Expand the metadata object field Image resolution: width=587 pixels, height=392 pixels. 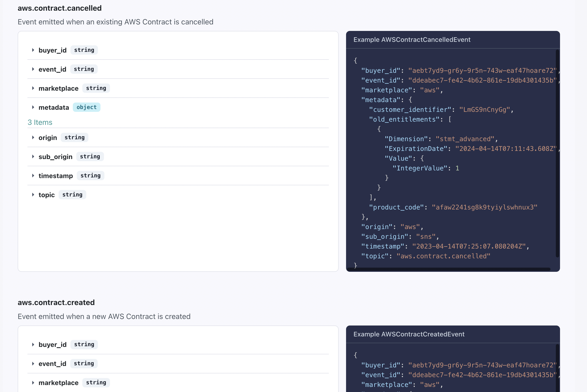[x=33, y=107]
